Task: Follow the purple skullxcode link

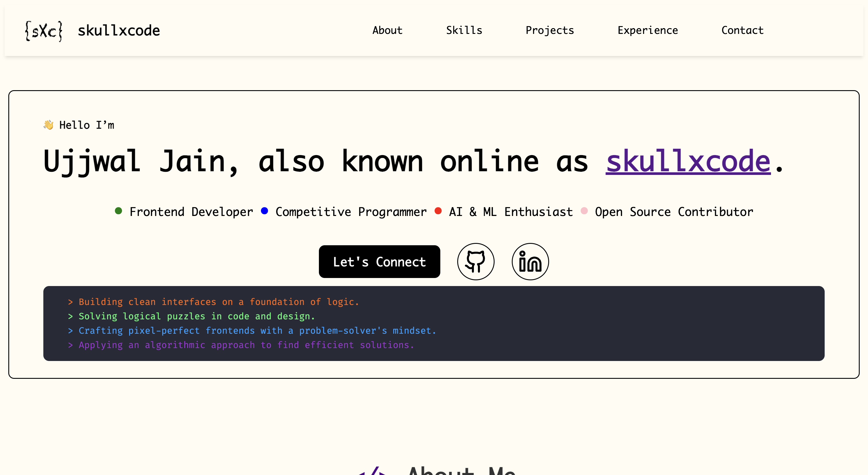Action: click(688, 161)
